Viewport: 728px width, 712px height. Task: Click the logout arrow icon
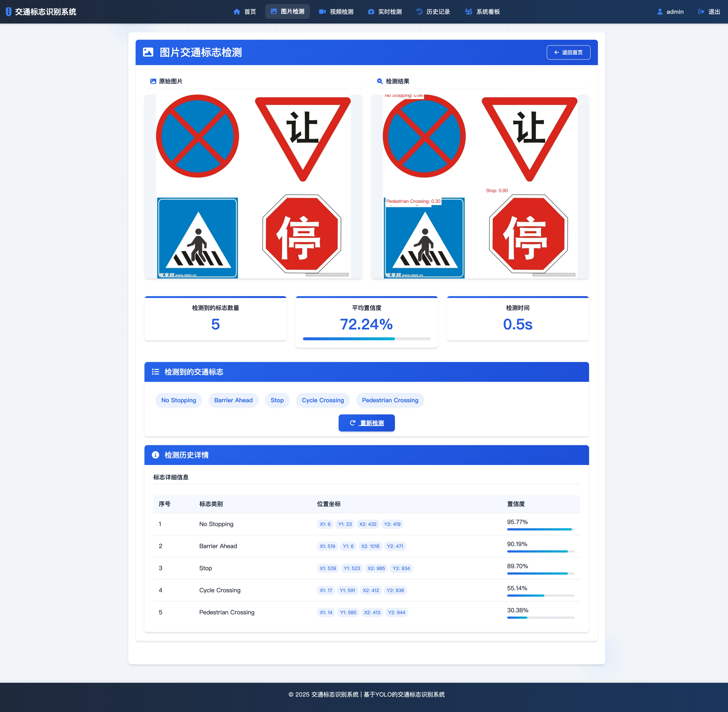701,12
